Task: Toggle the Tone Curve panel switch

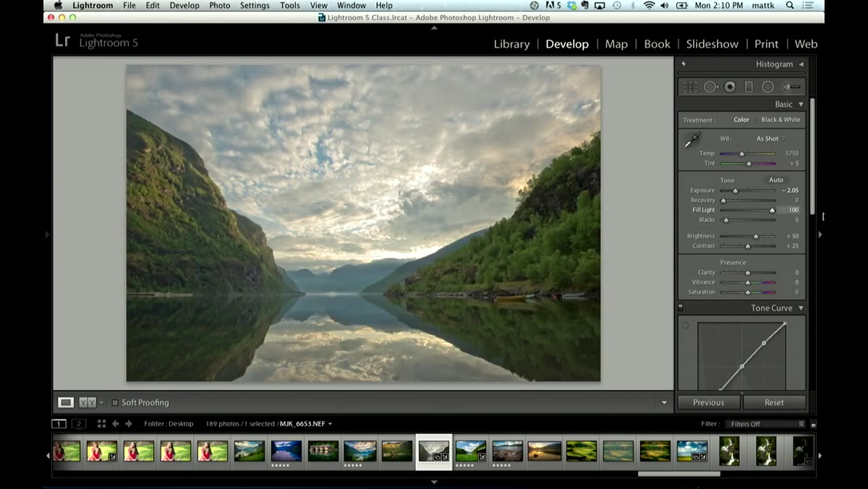Action: [x=681, y=308]
